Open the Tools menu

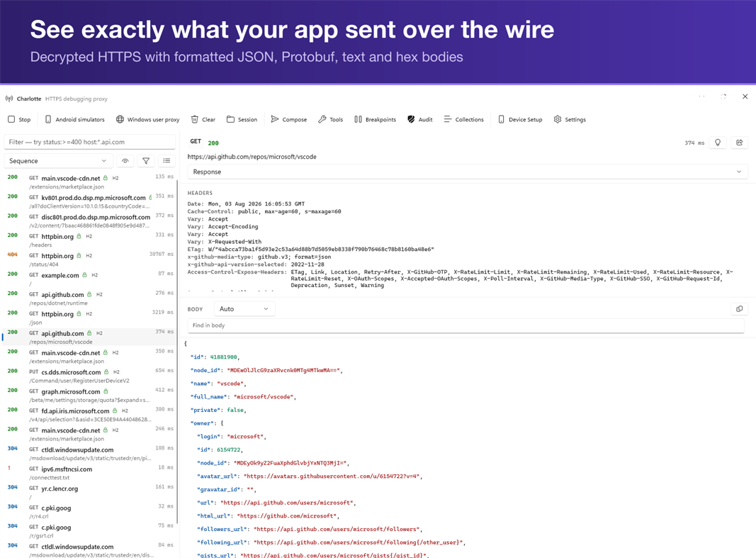click(x=331, y=120)
